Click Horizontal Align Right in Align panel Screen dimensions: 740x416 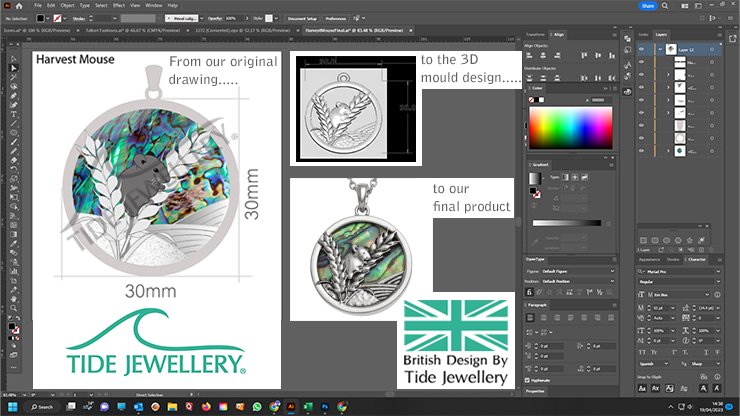coord(557,55)
